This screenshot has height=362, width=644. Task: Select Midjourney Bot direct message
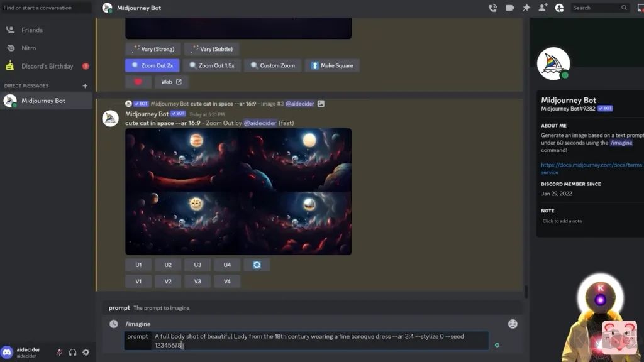(43, 101)
